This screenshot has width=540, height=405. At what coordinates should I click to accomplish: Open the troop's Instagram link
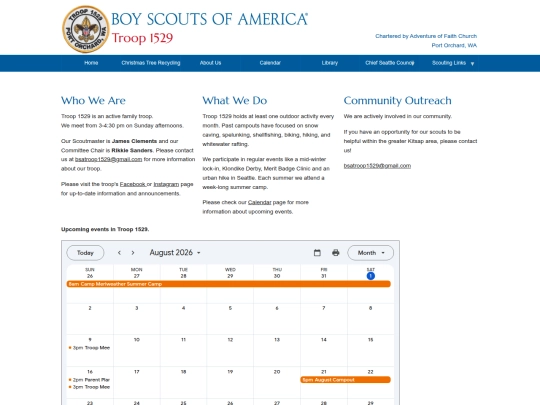coord(166,184)
